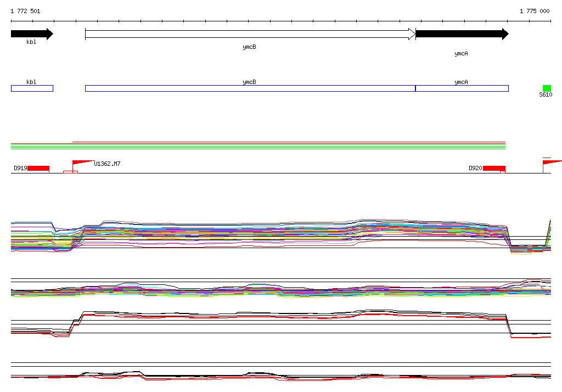Click the red D920 terminator block

click(x=494, y=168)
